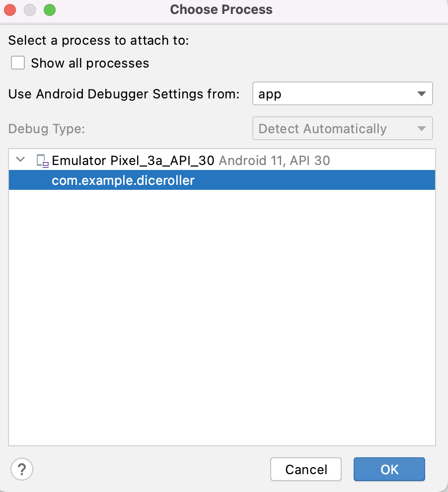448x492 pixels.
Task: Click the "Show all processes" label text
Action: click(90, 63)
